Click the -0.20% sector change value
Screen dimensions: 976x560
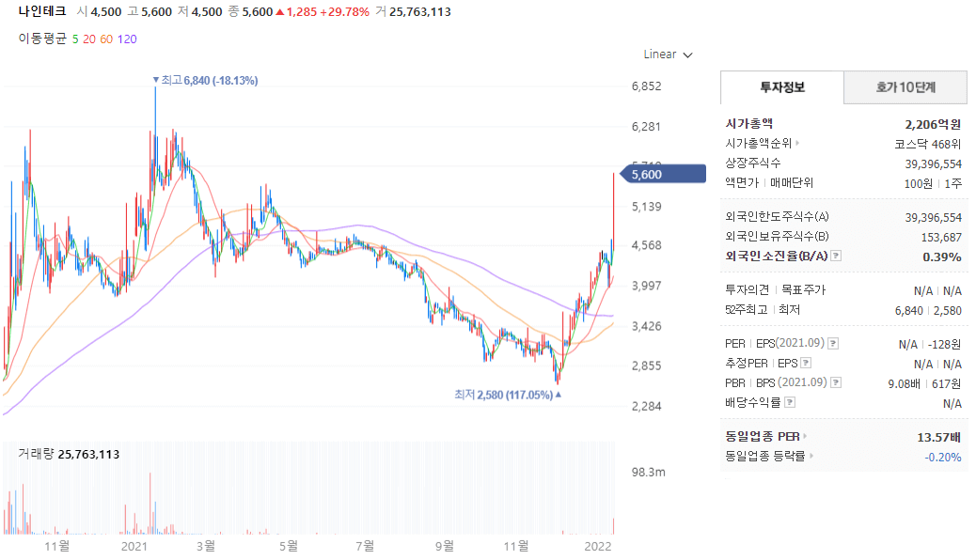[942, 458]
